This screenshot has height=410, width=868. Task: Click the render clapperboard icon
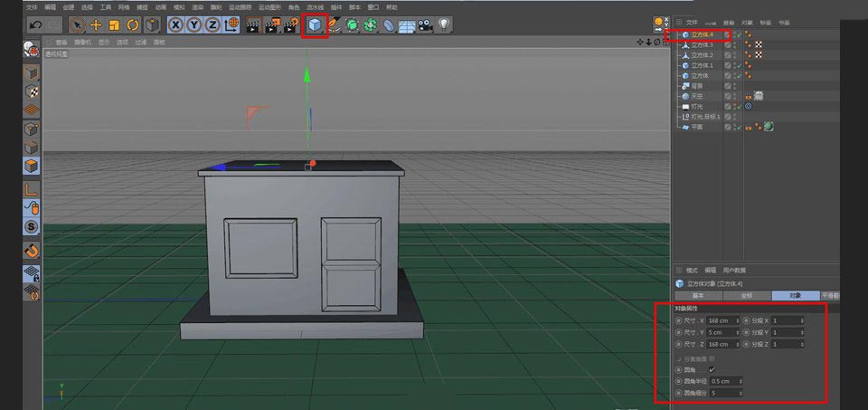[254, 25]
